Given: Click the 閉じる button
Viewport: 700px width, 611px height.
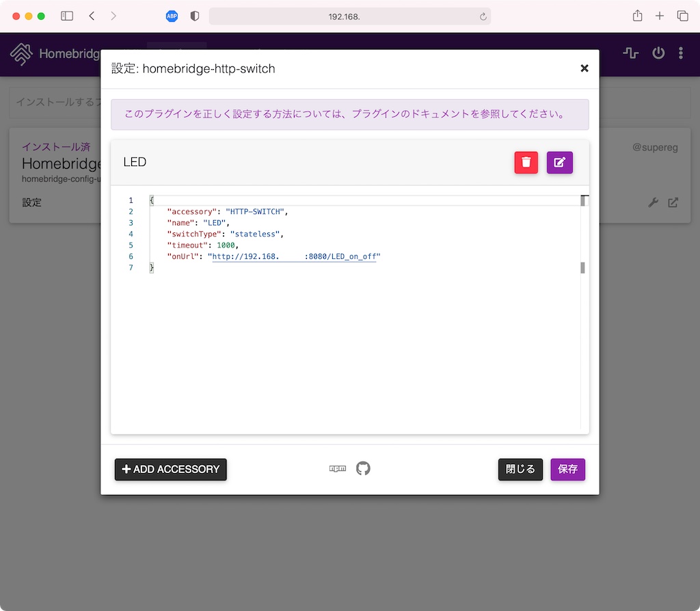Looking at the screenshot, I should click(x=520, y=470).
